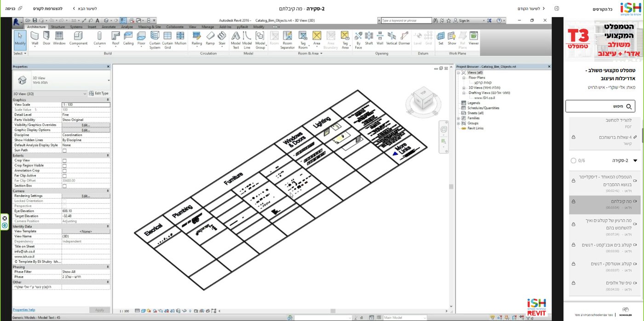The image size is (644, 321).
Task: Select the Wall tool
Action: [35, 39]
